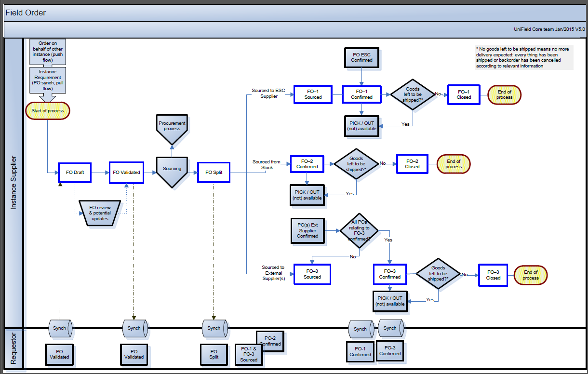Click the Start of process terminator shape

coord(48,111)
